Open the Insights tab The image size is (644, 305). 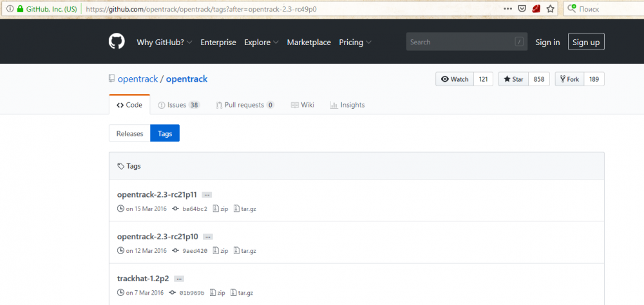coord(348,105)
